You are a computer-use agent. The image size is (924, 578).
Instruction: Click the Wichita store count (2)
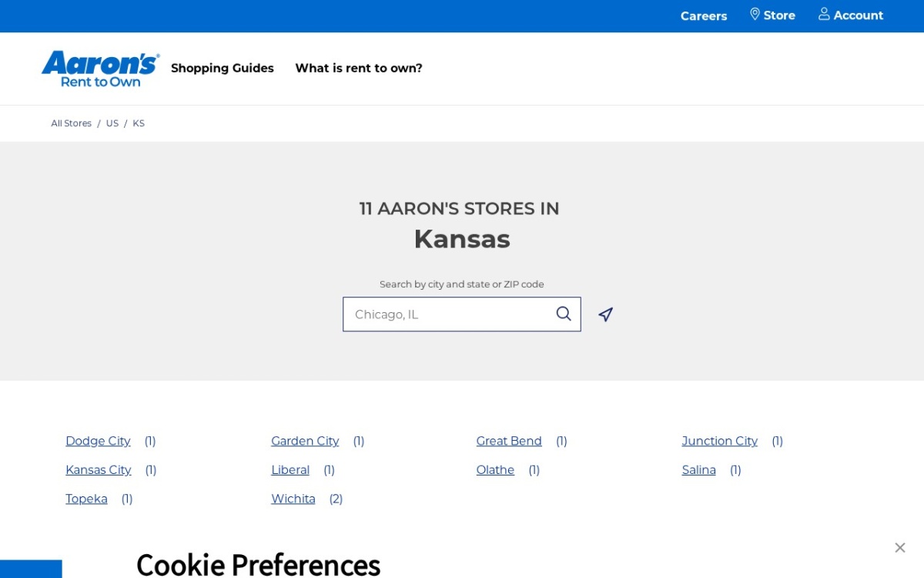(336, 499)
